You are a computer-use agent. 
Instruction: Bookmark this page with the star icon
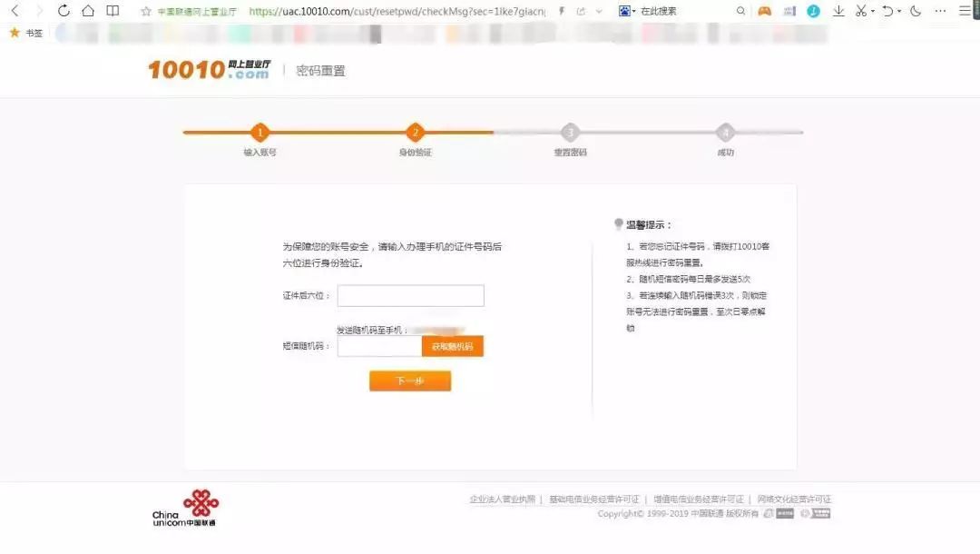(x=146, y=11)
